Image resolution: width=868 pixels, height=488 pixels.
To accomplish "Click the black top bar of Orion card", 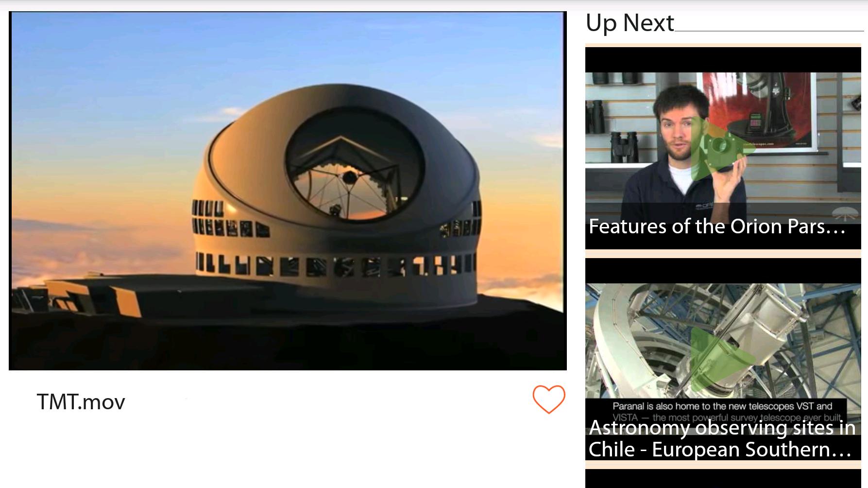I will [723, 60].
